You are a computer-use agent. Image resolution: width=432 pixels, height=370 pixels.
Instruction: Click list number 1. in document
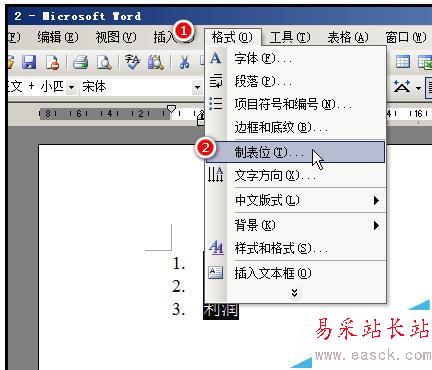click(179, 264)
